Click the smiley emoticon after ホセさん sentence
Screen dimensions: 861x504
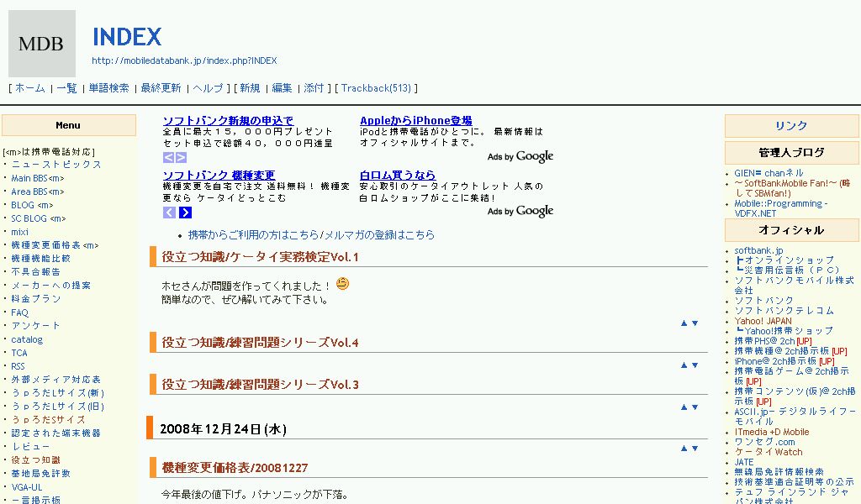click(x=343, y=284)
